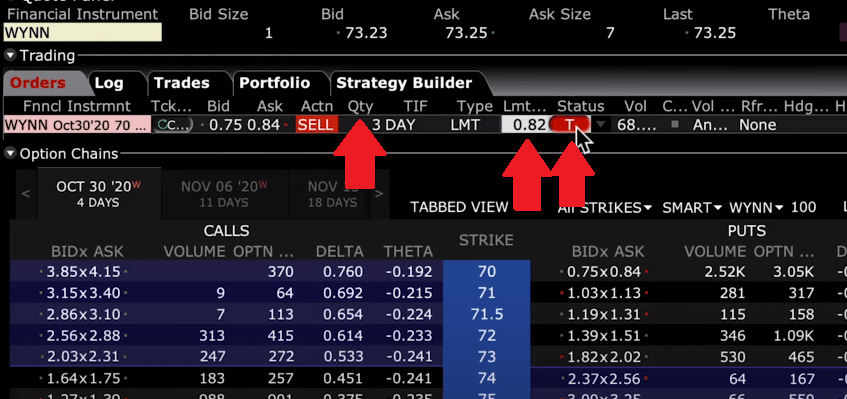Open the Strategy Builder tab
The image size is (847, 399).
[404, 83]
